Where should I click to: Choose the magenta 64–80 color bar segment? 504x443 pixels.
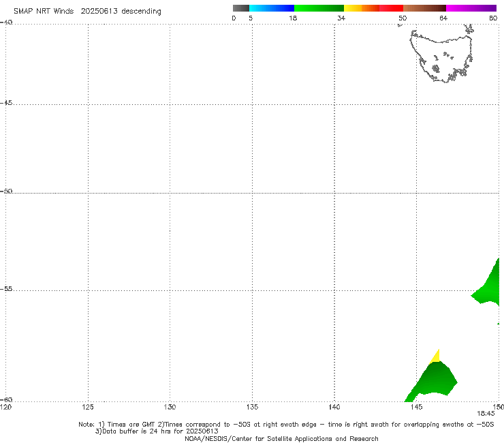point(471,8)
